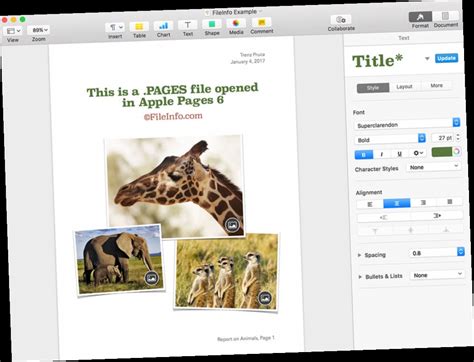474x362 pixels.
Task: Click the elephant photo
Action: [119, 259]
